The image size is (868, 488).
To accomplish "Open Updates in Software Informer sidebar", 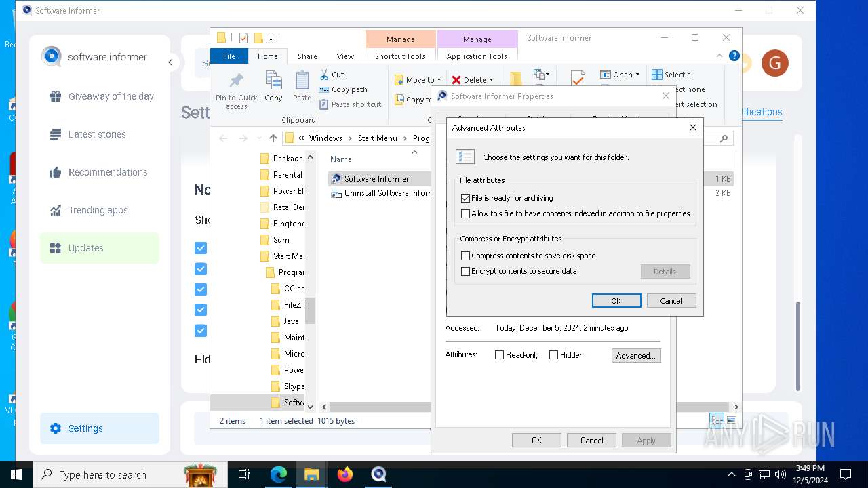I will click(x=100, y=248).
